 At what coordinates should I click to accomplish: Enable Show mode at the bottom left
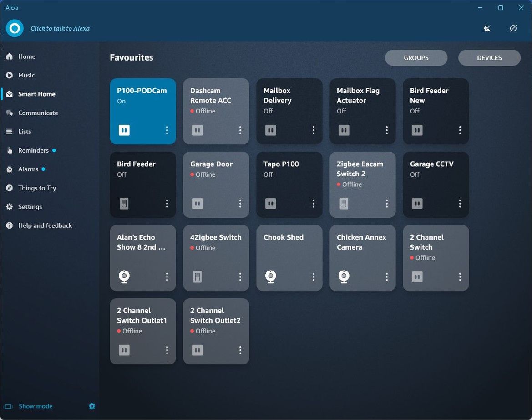(x=35, y=406)
